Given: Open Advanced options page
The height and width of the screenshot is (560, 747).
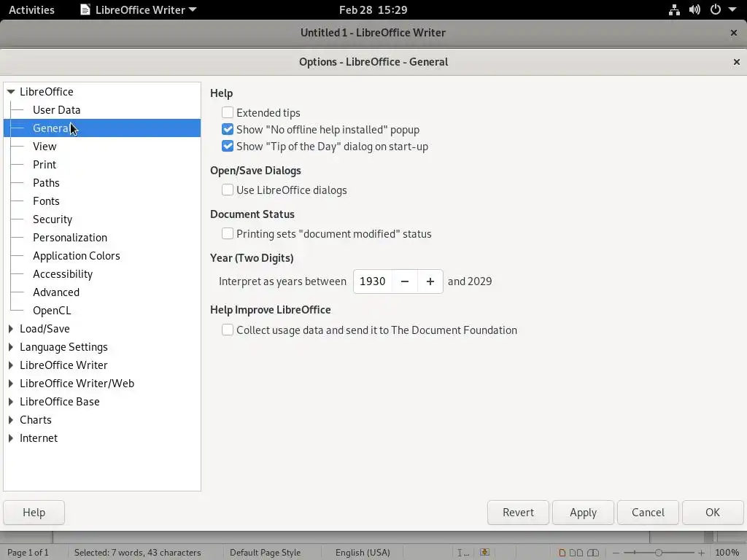Looking at the screenshot, I should (x=55, y=292).
